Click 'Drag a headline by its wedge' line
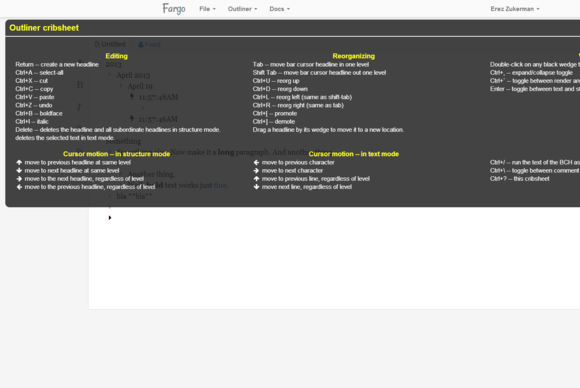Screen dimensions: 580x388 point(328,129)
